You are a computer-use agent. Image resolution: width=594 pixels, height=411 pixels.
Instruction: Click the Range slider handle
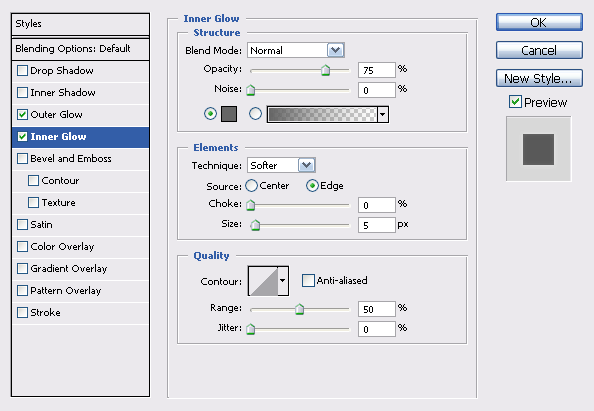[x=299, y=309]
